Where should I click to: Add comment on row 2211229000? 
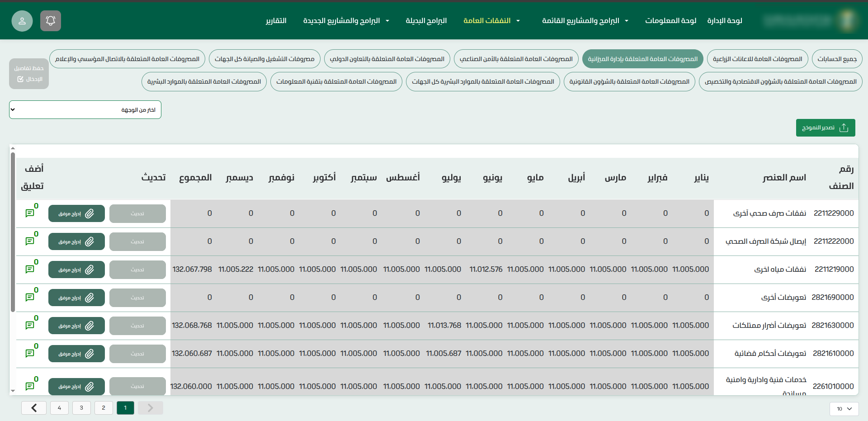[x=30, y=213]
